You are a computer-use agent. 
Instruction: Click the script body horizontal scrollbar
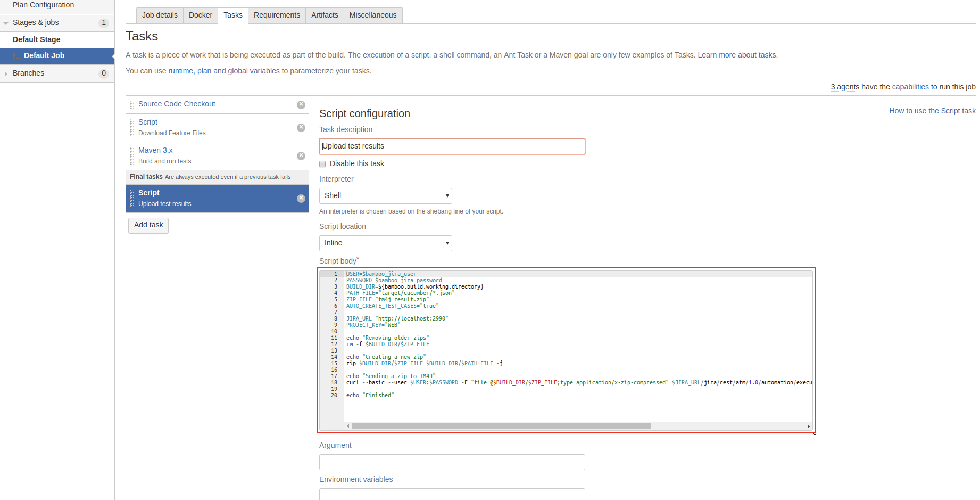[501, 427]
